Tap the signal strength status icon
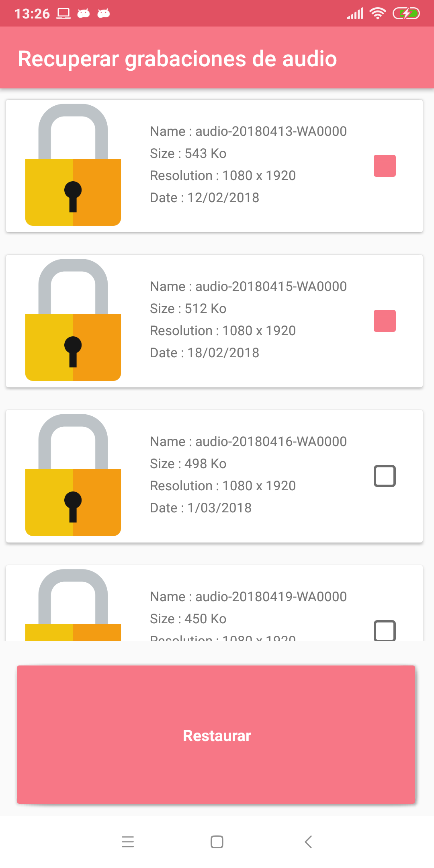Image resolution: width=434 pixels, height=868 pixels. click(x=355, y=13)
